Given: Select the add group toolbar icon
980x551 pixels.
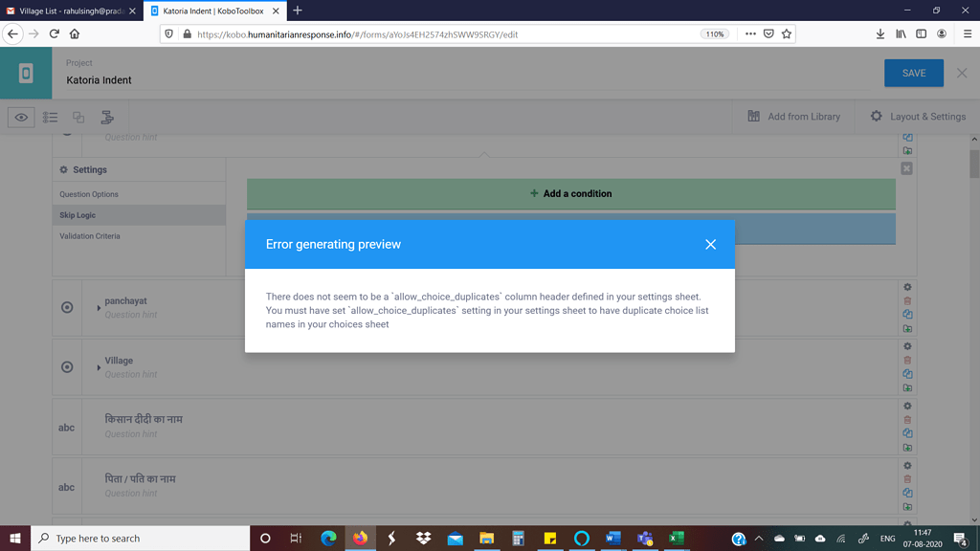Looking at the screenshot, I should (x=107, y=117).
